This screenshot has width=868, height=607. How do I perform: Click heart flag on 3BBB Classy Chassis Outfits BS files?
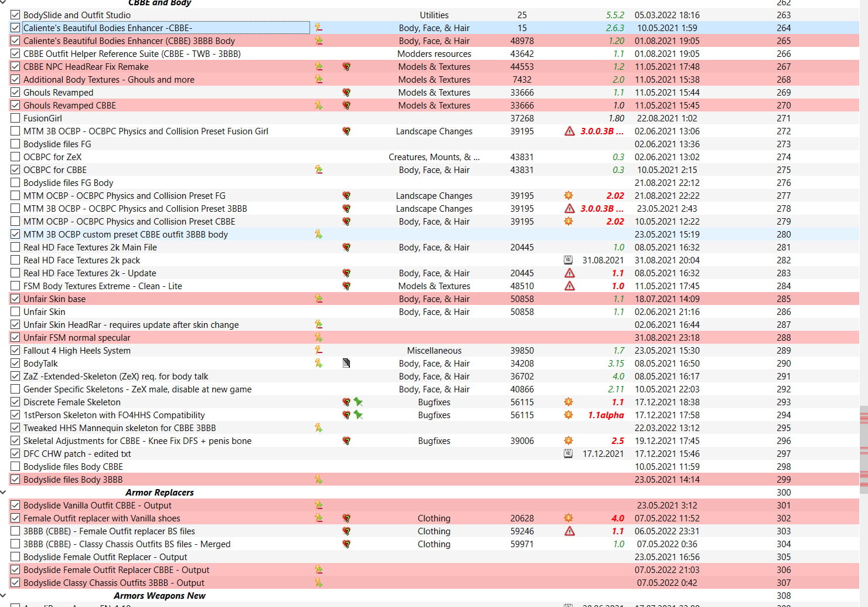click(346, 544)
